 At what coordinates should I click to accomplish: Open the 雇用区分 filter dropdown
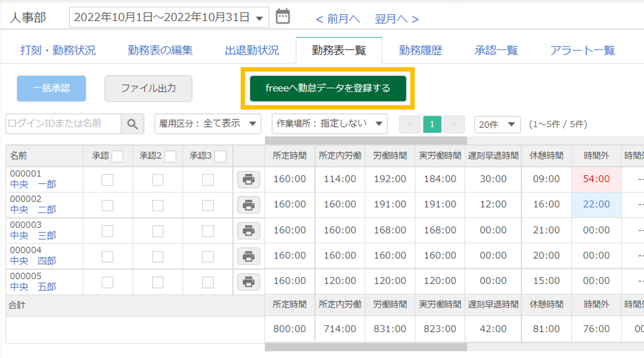point(208,124)
